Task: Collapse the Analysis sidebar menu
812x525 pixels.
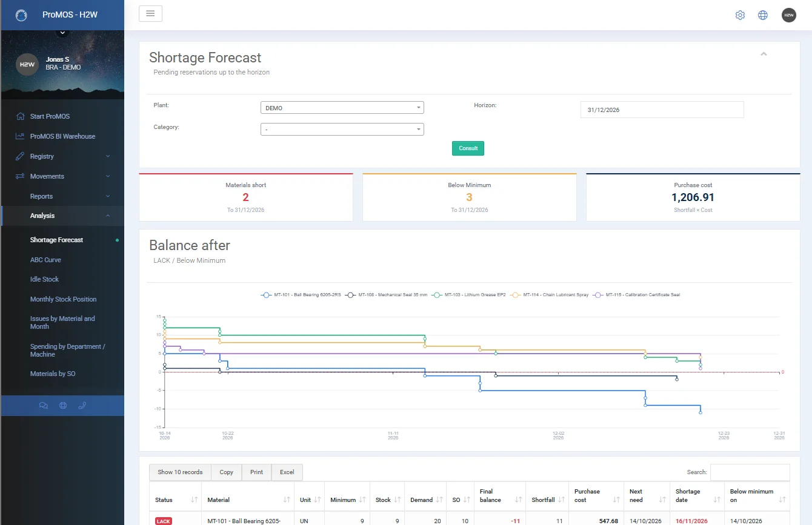Action: tap(62, 216)
